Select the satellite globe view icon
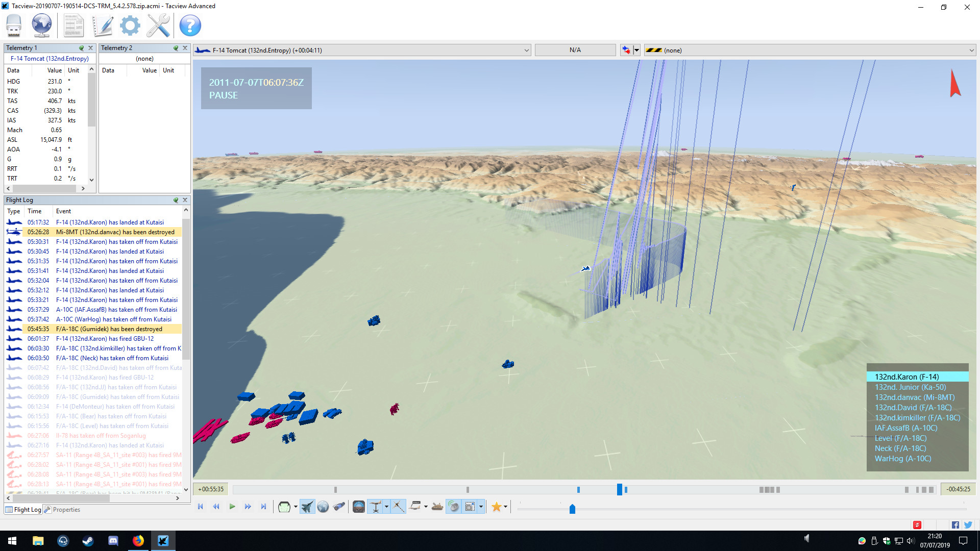The height and width of the screenshot is (551, 980). coord(323,507)
